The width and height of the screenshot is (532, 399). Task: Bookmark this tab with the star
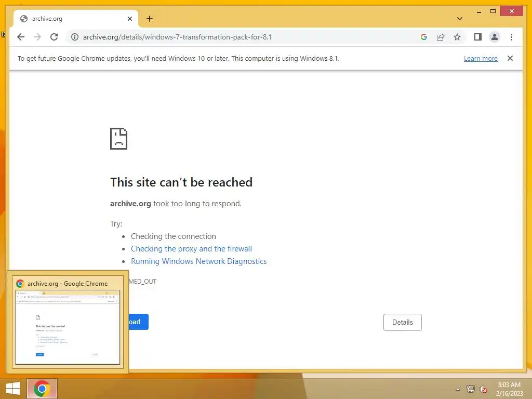coord(457,37)
